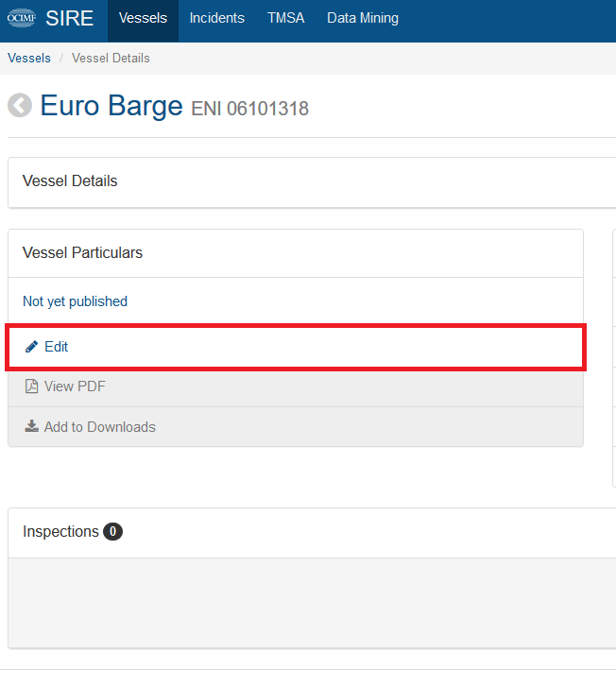Screen dimensions: 616x687
Task: Open the Incidents navigation tab
Action: 217,18
